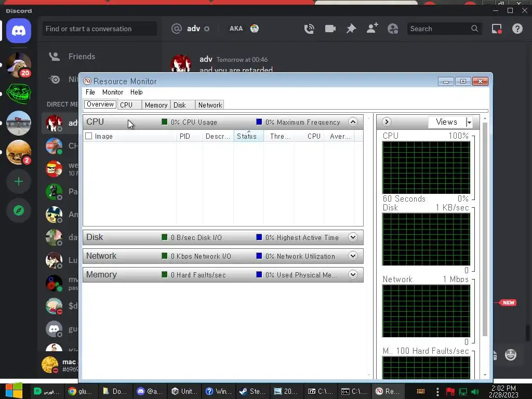532x399 pixels.
Task: Open the command prompt taskbar item
Action: tap(355, 391)
